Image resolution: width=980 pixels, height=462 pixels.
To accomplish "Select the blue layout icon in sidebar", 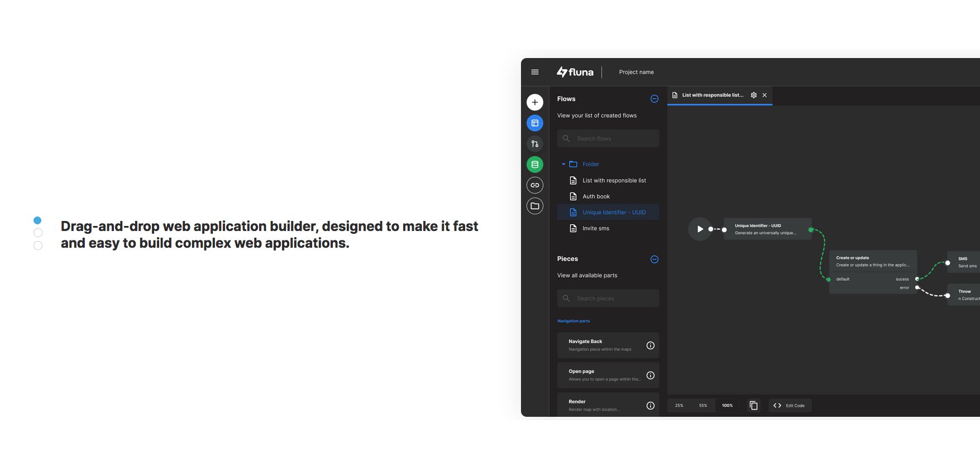I will pyautogui.click(x=534, y=123).
